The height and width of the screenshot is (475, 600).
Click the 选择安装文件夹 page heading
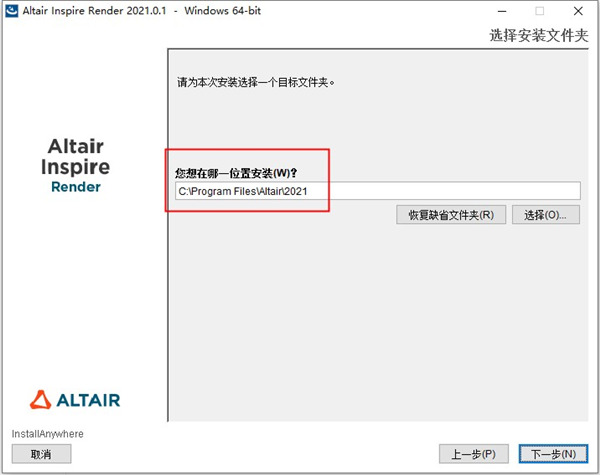point(536,35)
